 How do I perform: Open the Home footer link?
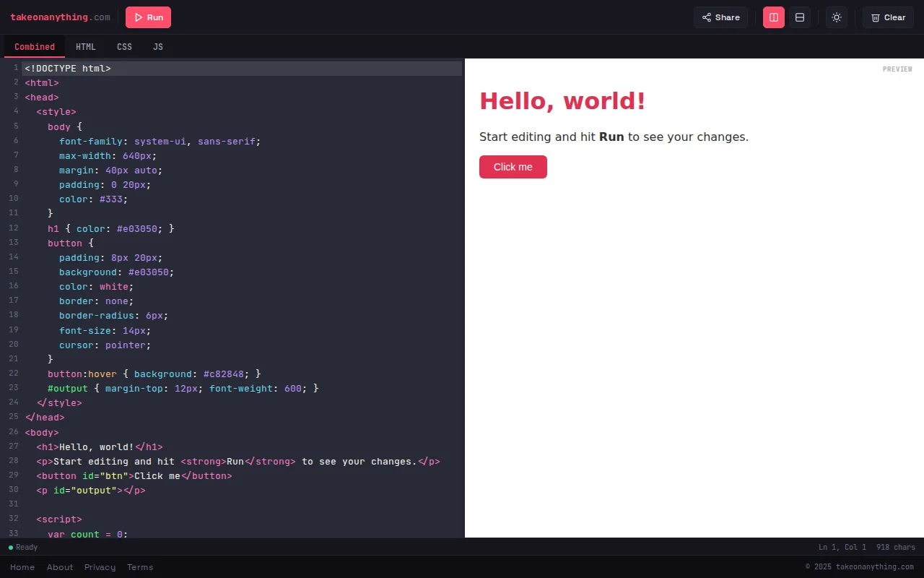click(22, 567)
